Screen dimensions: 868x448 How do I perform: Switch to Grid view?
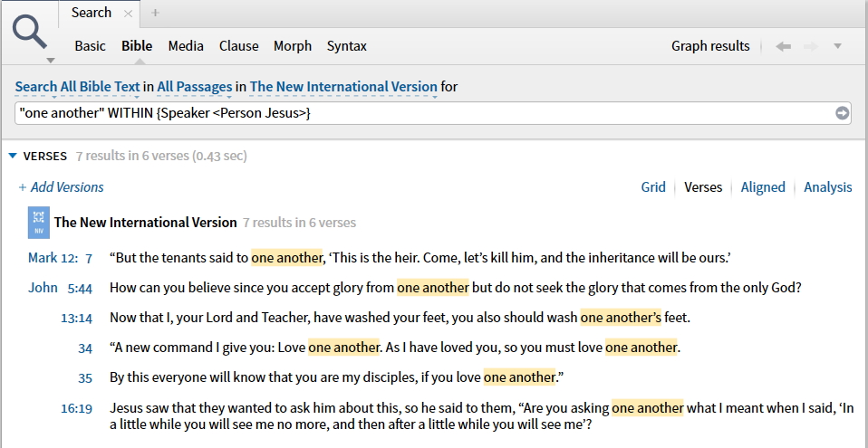(x=653, y=187)
